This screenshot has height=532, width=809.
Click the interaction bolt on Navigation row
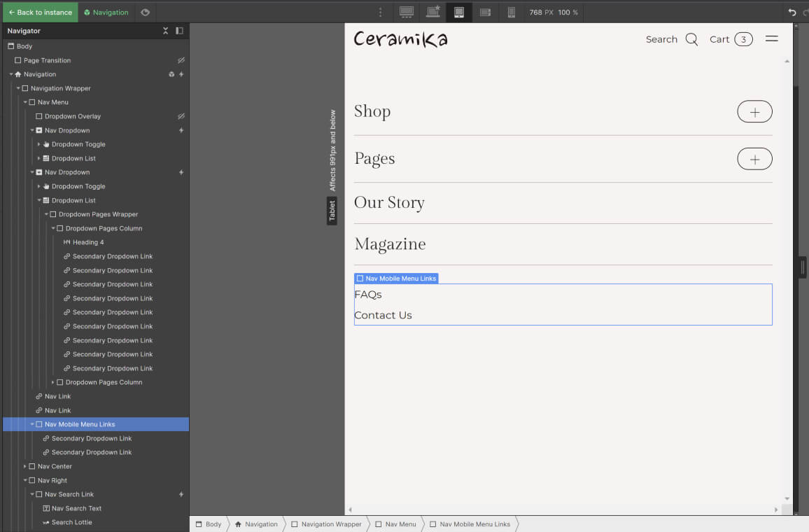pos(181,74)
